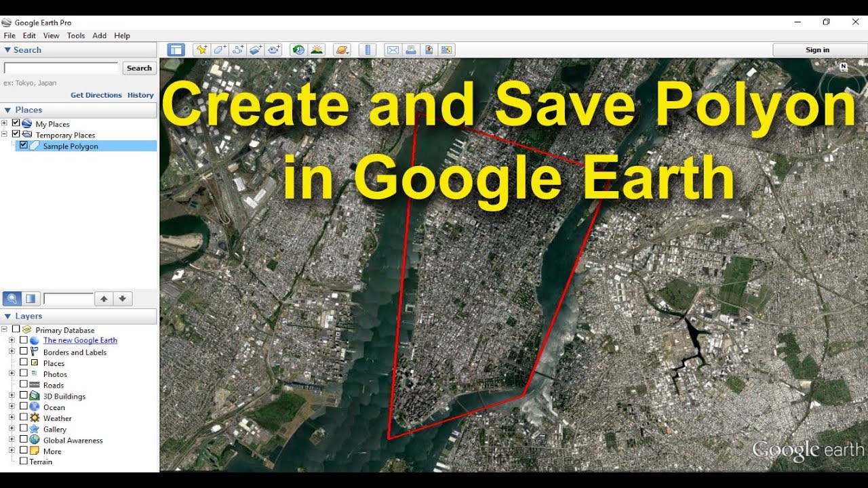Show historical imagery clock icon
The width and height of the screenshot is (868, 488).
click(298, 49)
